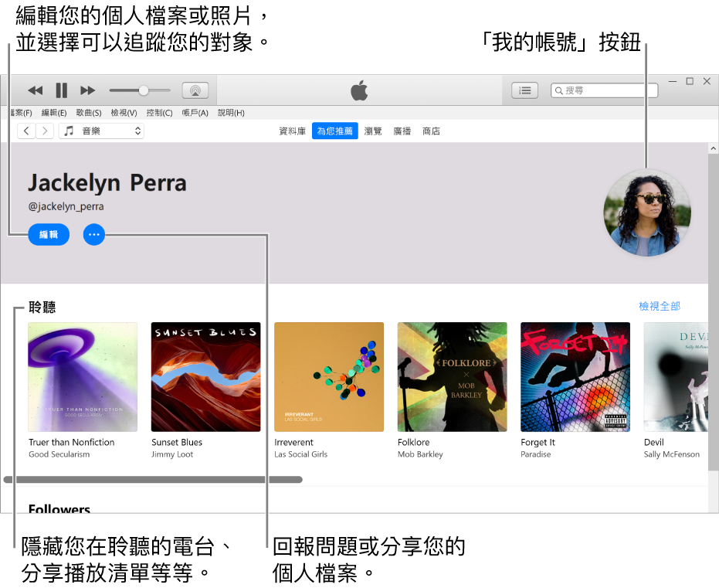Open the 歌曲(S) menu

(x=89, y=113)
